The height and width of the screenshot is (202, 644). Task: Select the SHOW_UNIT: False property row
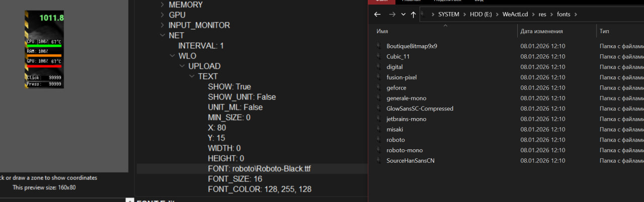242,97
